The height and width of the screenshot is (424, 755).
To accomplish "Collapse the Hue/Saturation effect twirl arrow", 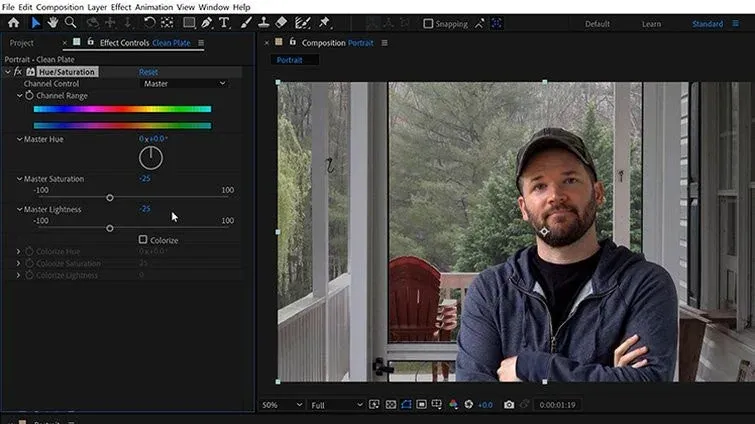I will coord(8,72).
